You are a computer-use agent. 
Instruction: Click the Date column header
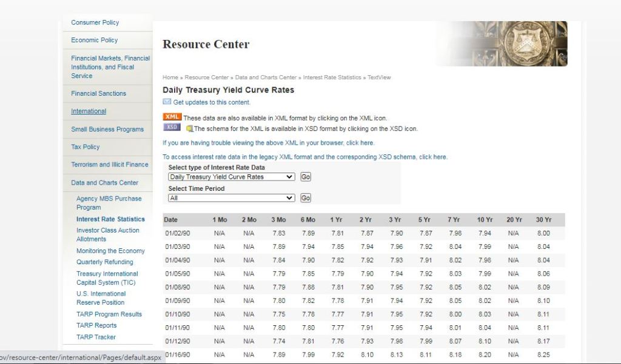[x=171, y=220]
